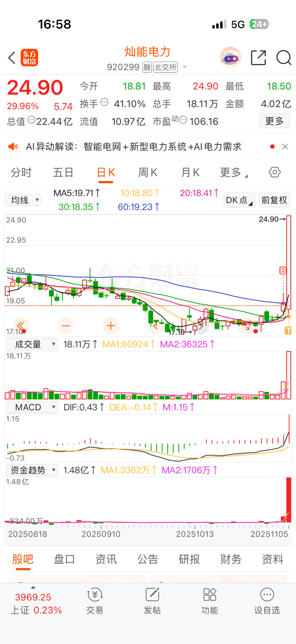Tap the B buy marker on chart

[283, 271]
